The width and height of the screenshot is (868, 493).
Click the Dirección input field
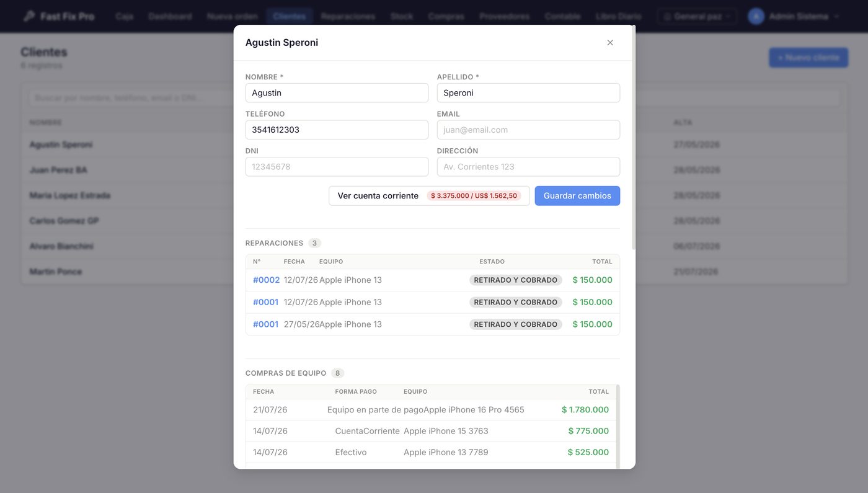528,167
